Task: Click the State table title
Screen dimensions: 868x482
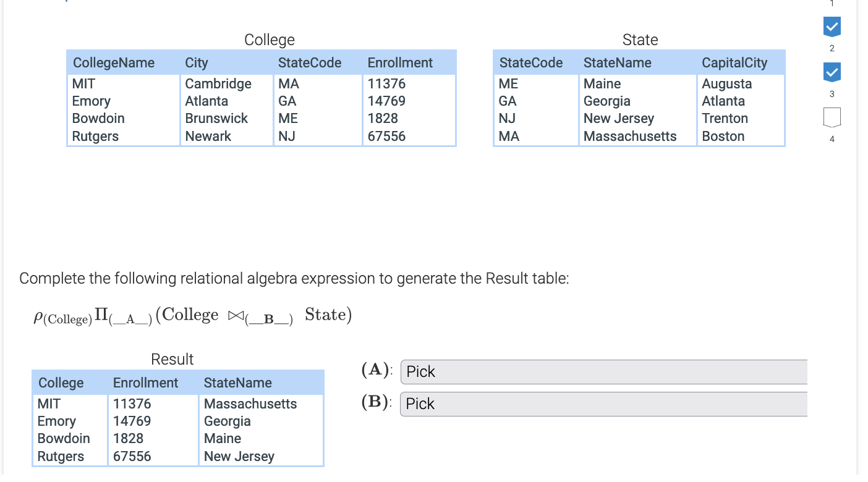Action: 640,40
